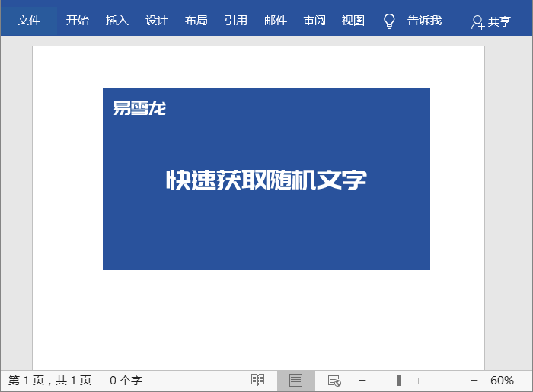The image size is (533, 392).
Task: Go to the 布局 ribbon tab
Action: click(x=196, y=21)
